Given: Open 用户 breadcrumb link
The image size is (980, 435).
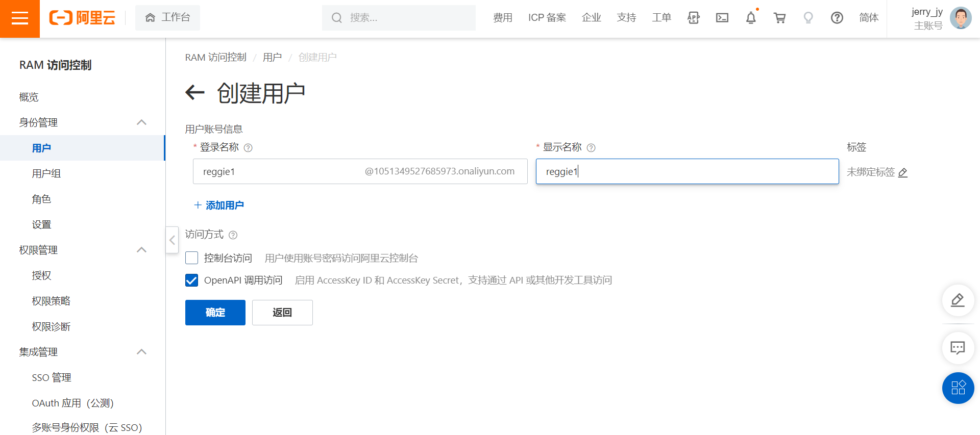Looking at the screenshot, I should pos(272,57).
